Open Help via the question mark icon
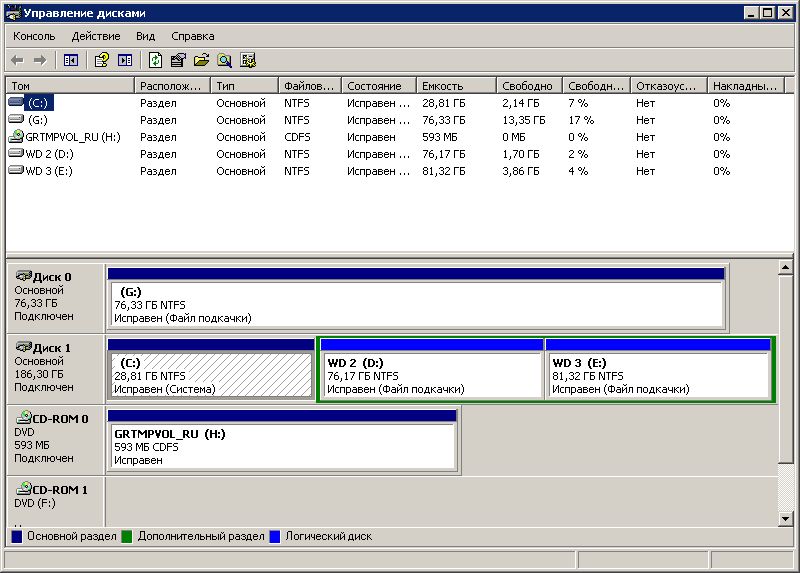800x573 pixels. pyautogui.click(x=101, y=60)
